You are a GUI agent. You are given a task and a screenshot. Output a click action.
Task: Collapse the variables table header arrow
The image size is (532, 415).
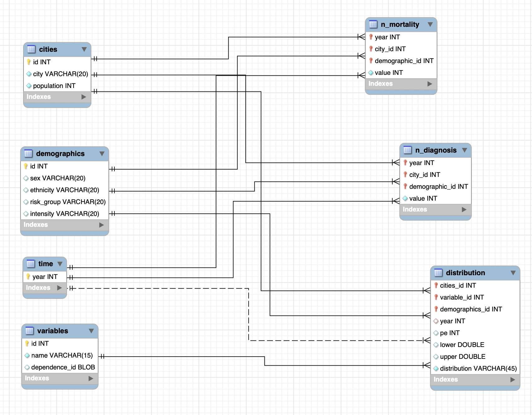point(91,331)
